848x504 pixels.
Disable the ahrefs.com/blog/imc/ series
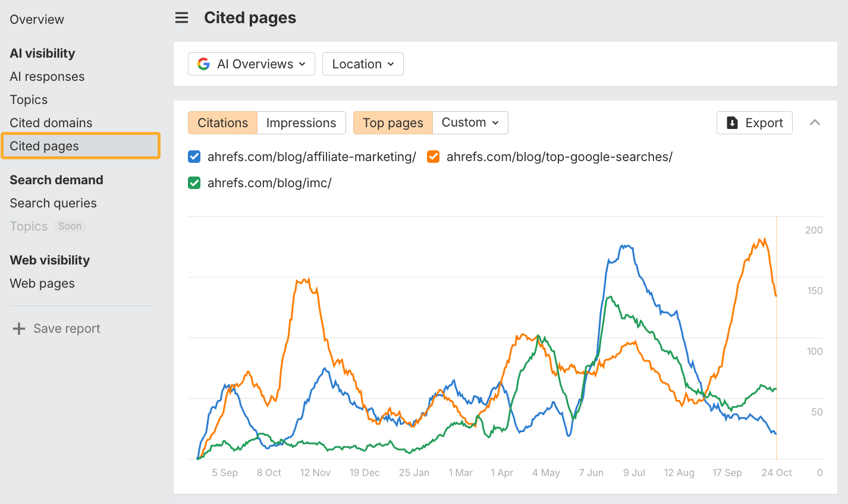tap(194, 182)
